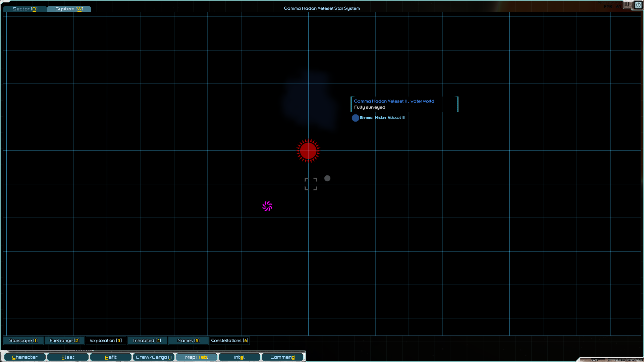Click the power button icon
The height and width of the screenshot is (362, 644).
[x=638, y=5]
